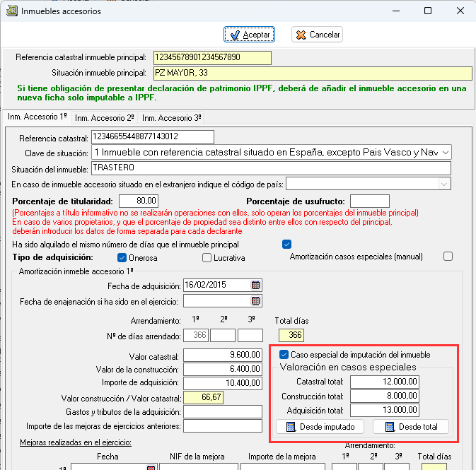Click the accessory Referencia catastral field
This screenshot has width=476, height=470.
153,137
